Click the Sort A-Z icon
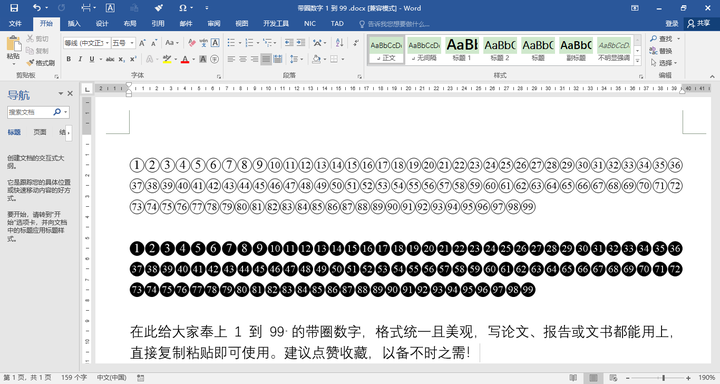 point(339,43)
